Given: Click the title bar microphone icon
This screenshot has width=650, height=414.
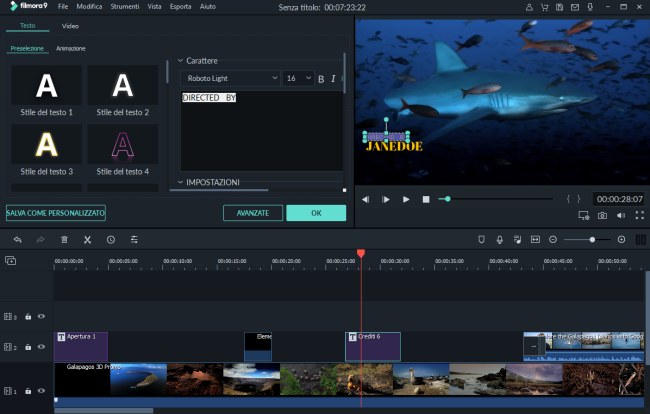Looking at the screenshot, I should (590, 7).
